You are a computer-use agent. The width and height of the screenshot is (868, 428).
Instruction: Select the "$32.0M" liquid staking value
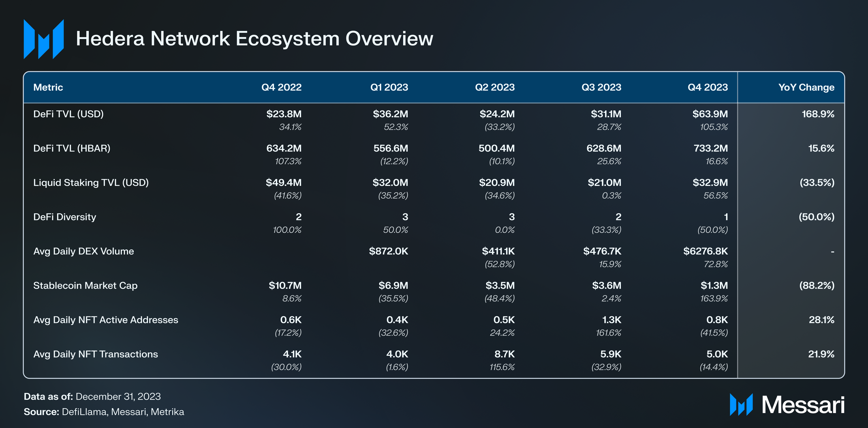390,183
